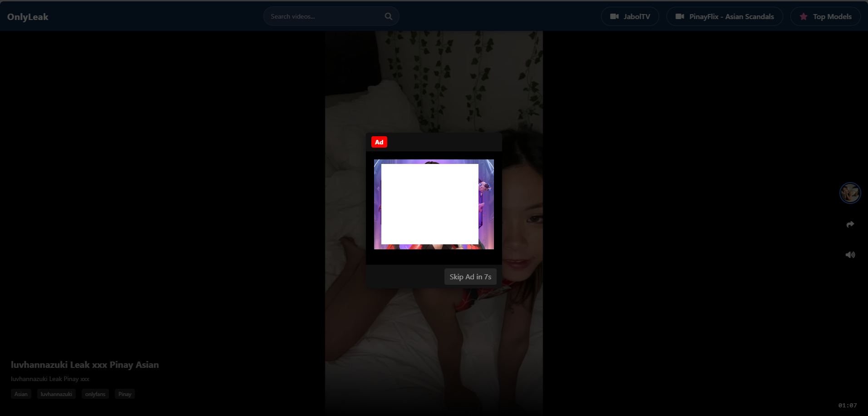Click the camera icon on the JabolTV button
The image size is (868, 416).
tap(614, 16)
